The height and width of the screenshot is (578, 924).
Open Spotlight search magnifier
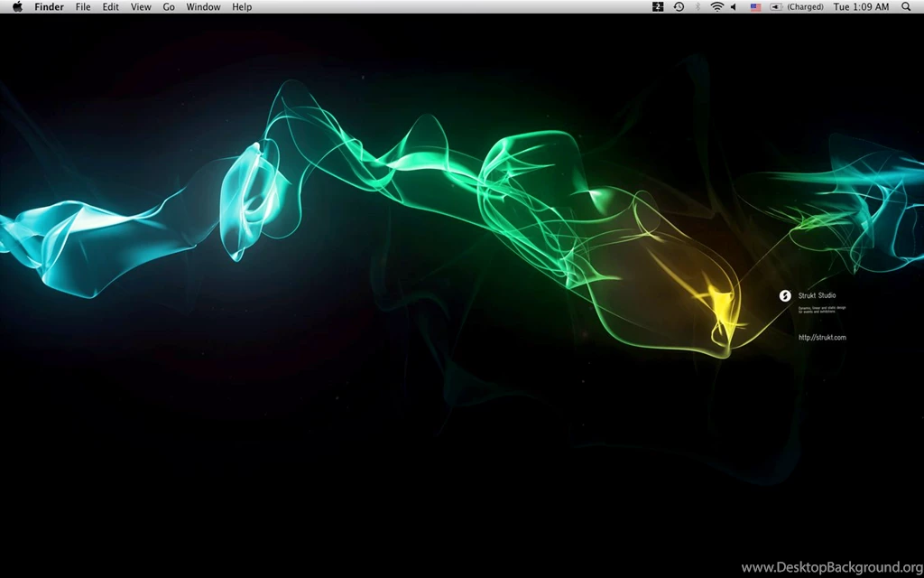(x=906, y=7)
